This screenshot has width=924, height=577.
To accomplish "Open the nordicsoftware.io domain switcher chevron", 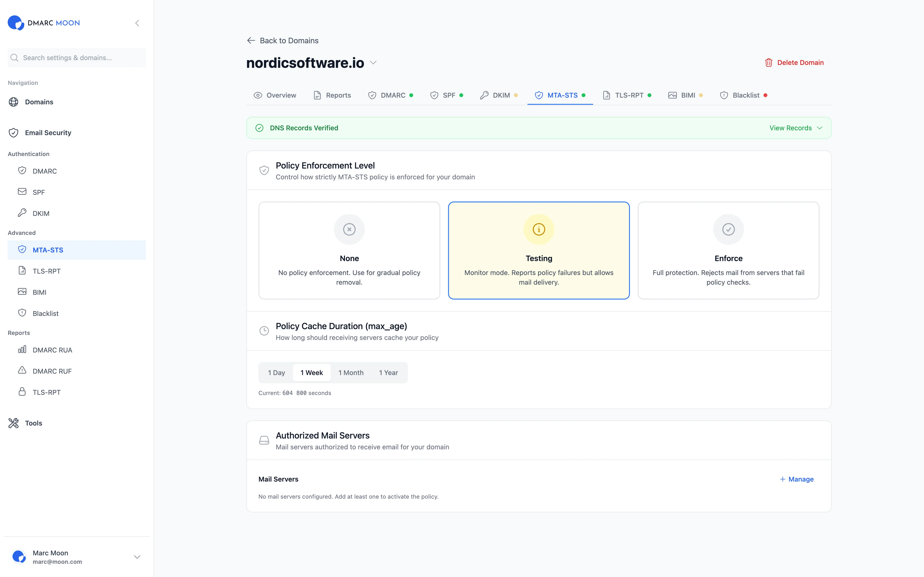I will pyautogui.click(x=373, y=63).
